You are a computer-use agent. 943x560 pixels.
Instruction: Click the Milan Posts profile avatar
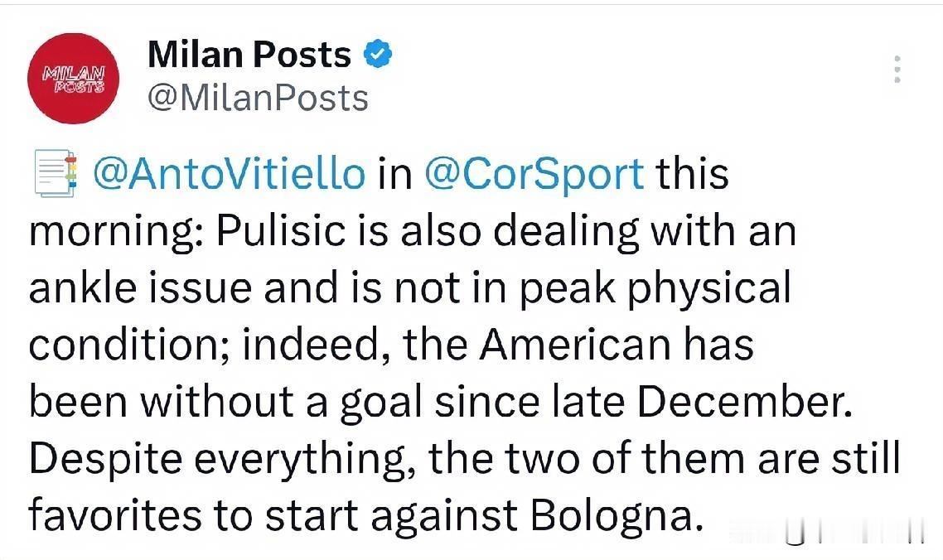tap(73, 79)
